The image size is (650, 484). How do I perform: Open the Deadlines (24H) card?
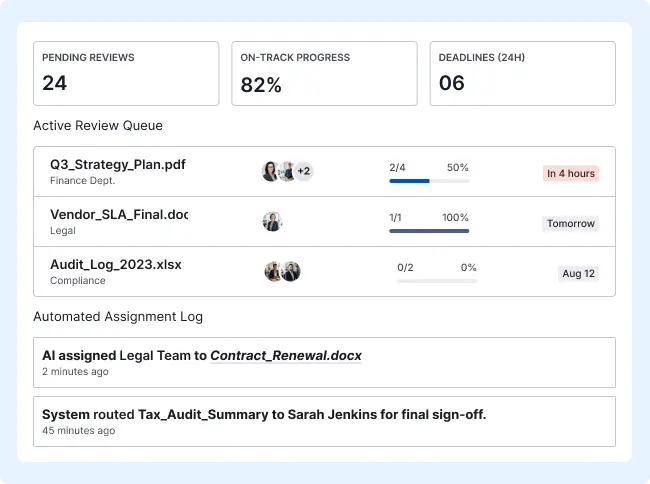coord(522,73)
